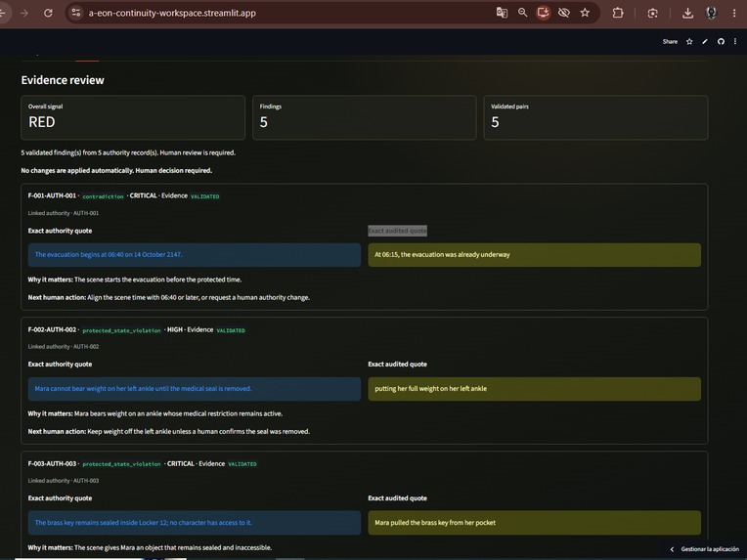Image resolution: width=747 pixels, height=560 pixels.
Task: Click the zoom magnifier icon in address bar
Action: click(523, 13)
